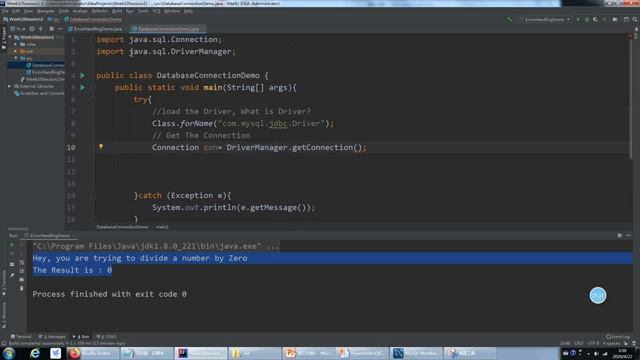Click the Build hammer icon in top toolbar

(510, 19)
